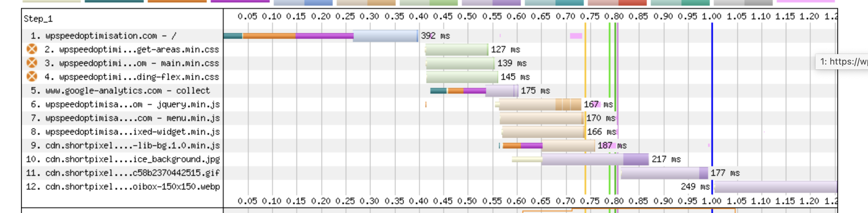This screenshot has width=868, height=213.
Task: Select the jquery.min.js request row
Action: click(125, 104)
